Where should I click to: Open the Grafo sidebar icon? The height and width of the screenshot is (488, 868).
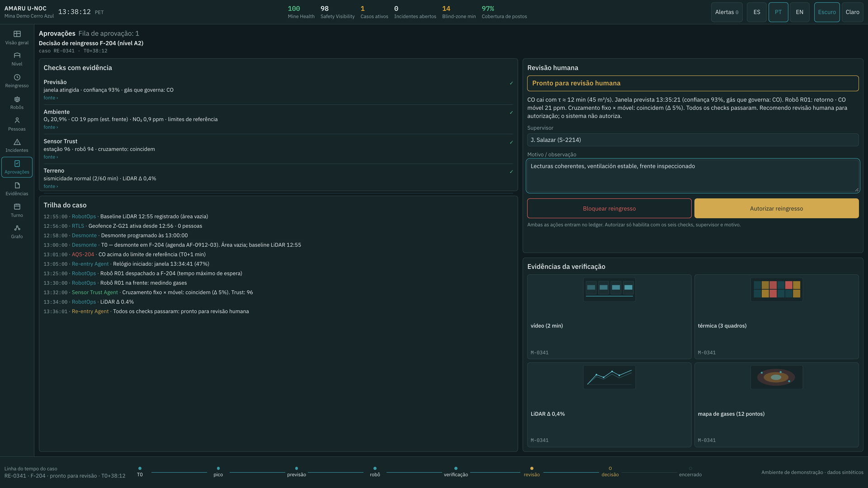click(17, 228)
